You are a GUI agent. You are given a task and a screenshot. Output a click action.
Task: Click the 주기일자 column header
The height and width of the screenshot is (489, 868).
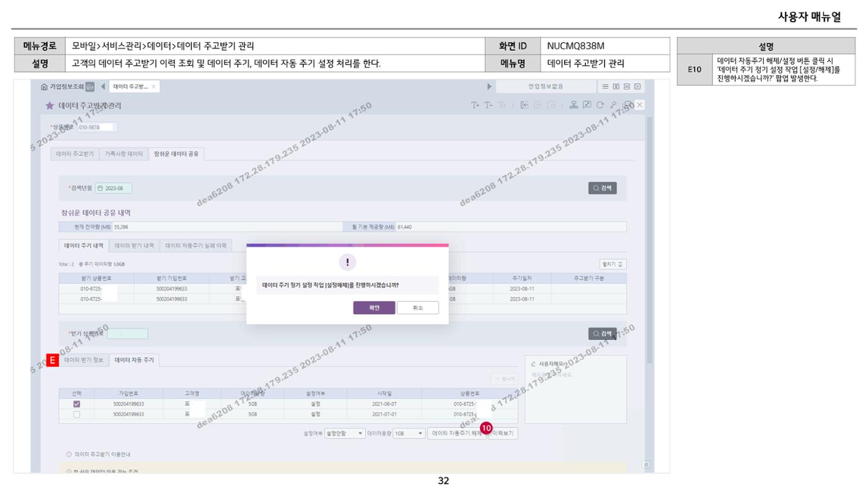522,279
